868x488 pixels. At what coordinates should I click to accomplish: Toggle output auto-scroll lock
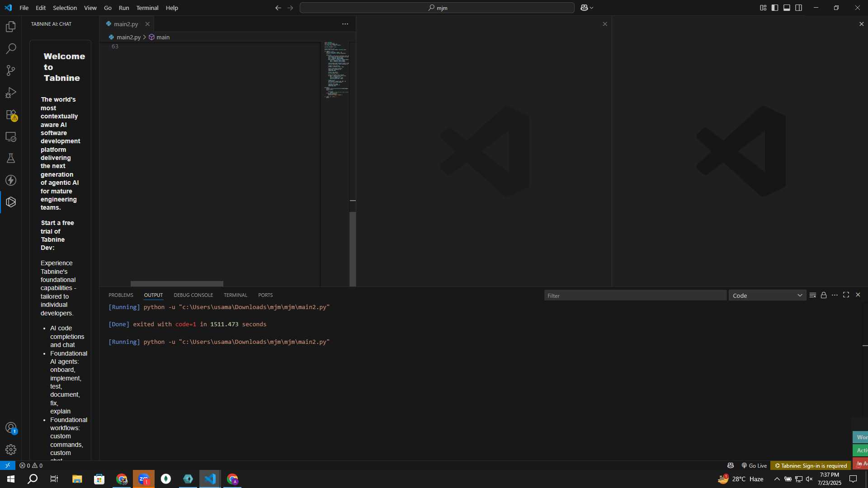coord(824,295)
